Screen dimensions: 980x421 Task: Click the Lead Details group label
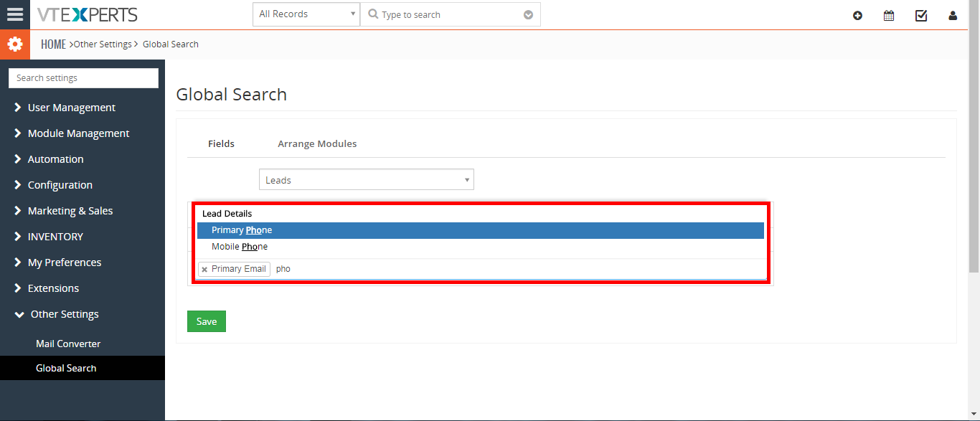tap(227, 214)
